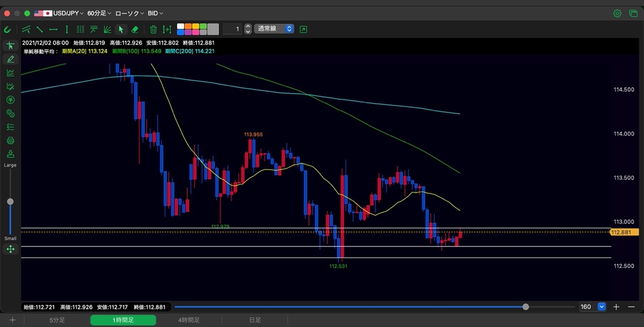This screenshot has width=644, height=327.
Task: Switch to the 5分足 tab
Action: [x=57, y=320]
